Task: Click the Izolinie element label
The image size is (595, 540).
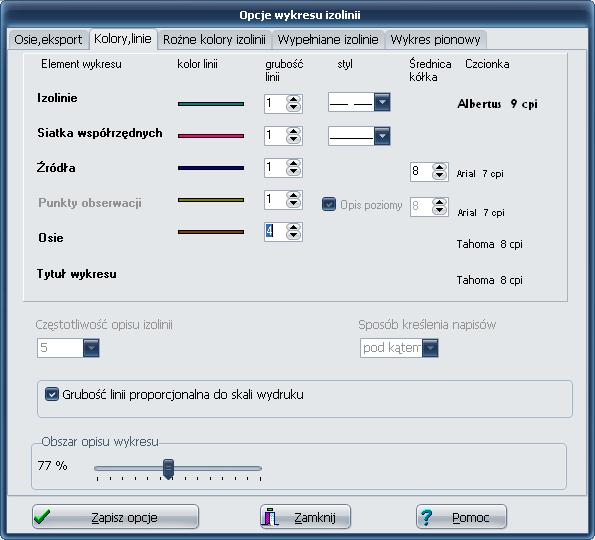Action: click(x=57, y=98)
